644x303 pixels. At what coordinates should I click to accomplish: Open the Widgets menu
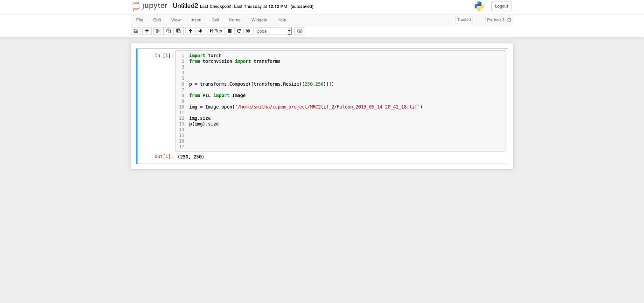[x=259, y=20]
